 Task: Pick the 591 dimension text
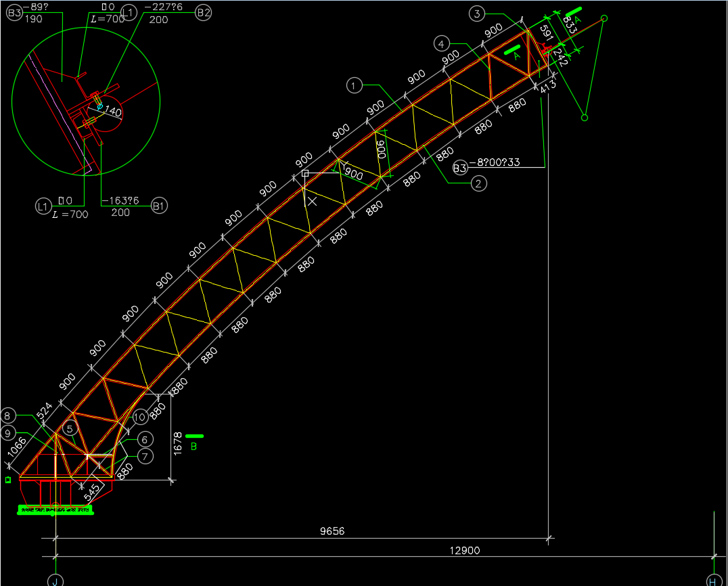click(x=546, y=33)
